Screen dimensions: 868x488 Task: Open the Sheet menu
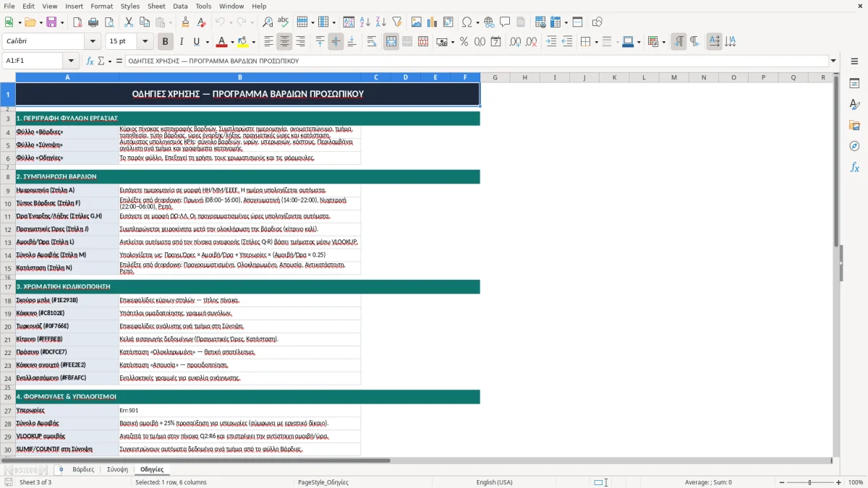click(x=156, y=6)
